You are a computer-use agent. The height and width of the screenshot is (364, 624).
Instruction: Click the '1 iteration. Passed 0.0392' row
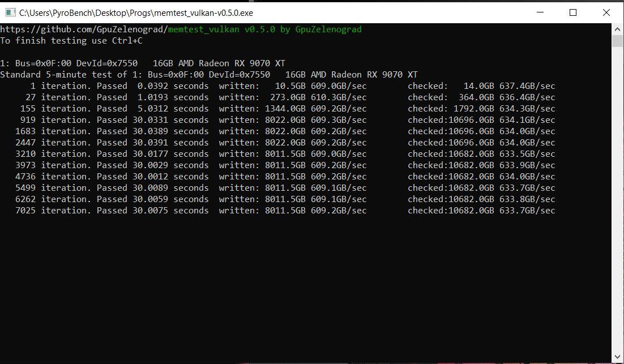point(293,86)
